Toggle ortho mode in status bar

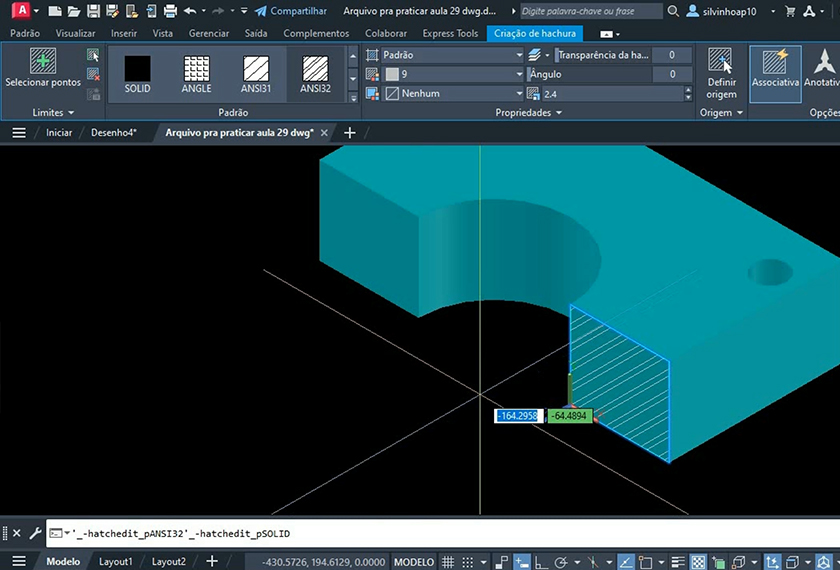click(539, 562)
